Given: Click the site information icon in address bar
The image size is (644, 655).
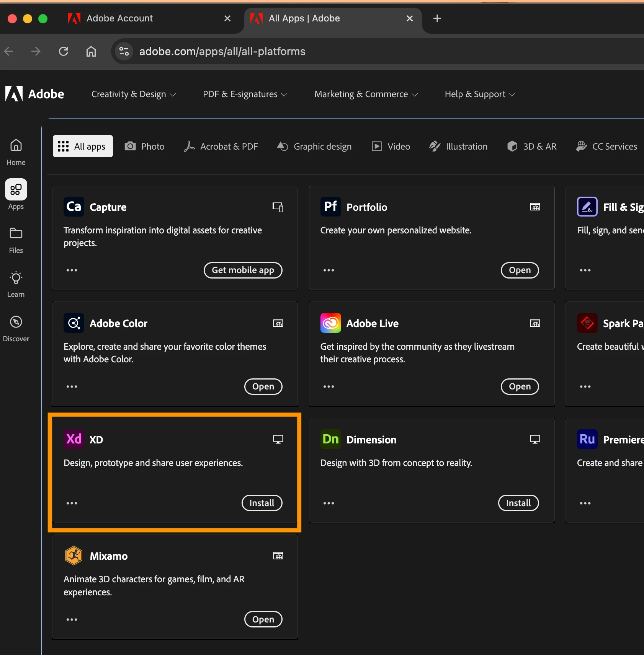Looking at the screenshot, I should coord(124,51).
